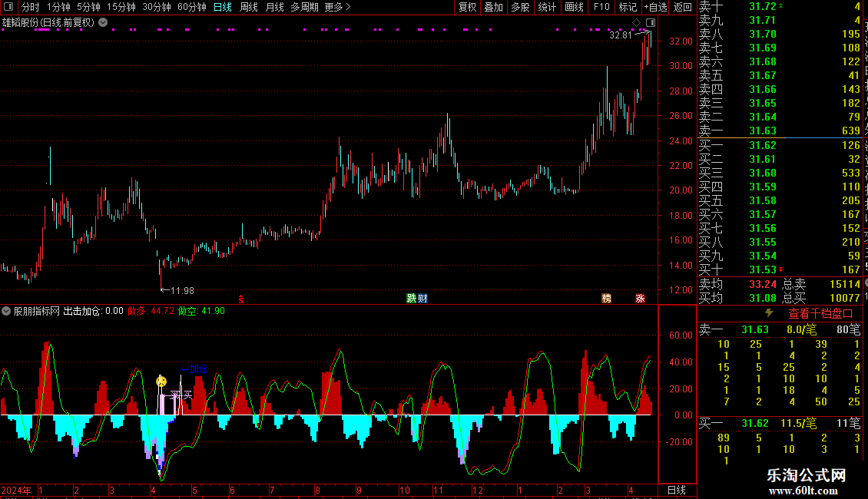Click the 2024年 label on time axis
This screenshot has height=499, width=868.
[16, 491]
